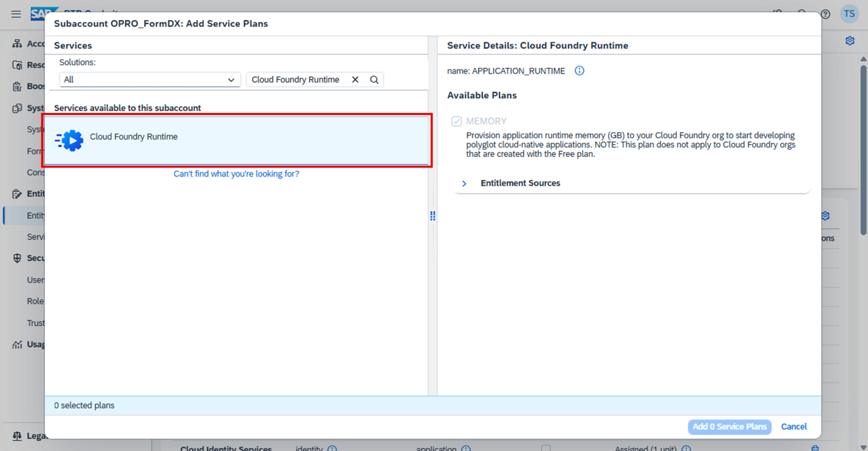Click the Cloud Foundry Runtime service icon
The image size is (868, 451).
pos(70,140)
